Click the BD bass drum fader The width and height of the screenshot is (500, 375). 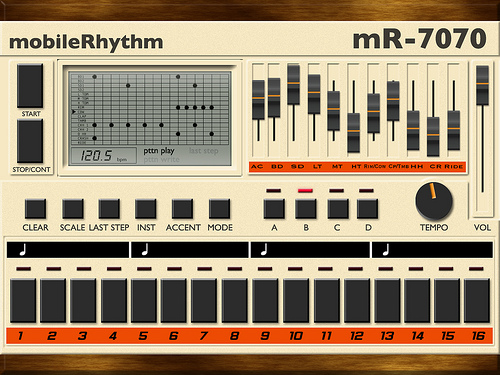[x=274, y=97]
